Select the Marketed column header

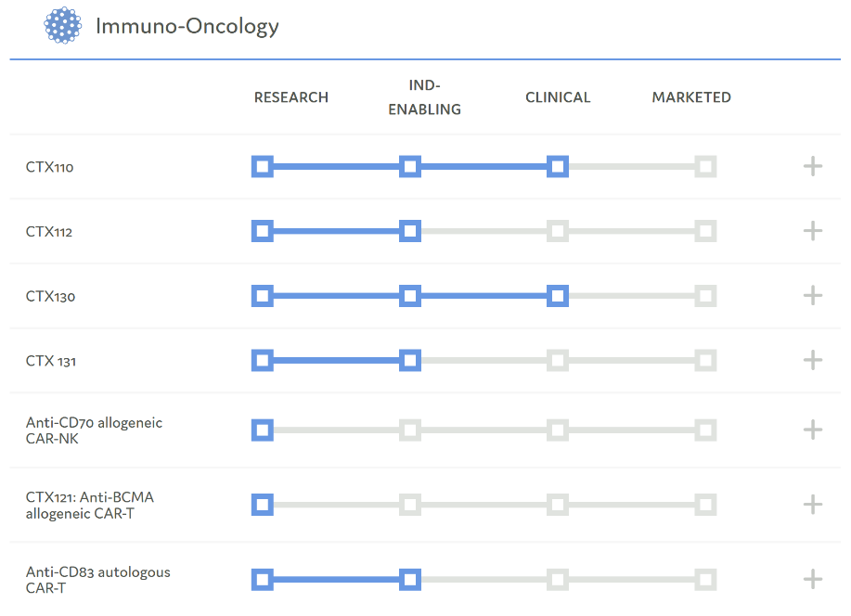(x=691, y=97)
